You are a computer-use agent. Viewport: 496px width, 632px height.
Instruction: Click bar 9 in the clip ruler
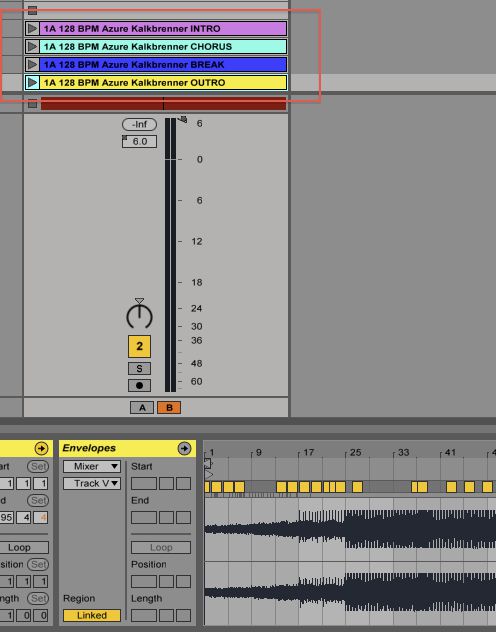[258, 453]
